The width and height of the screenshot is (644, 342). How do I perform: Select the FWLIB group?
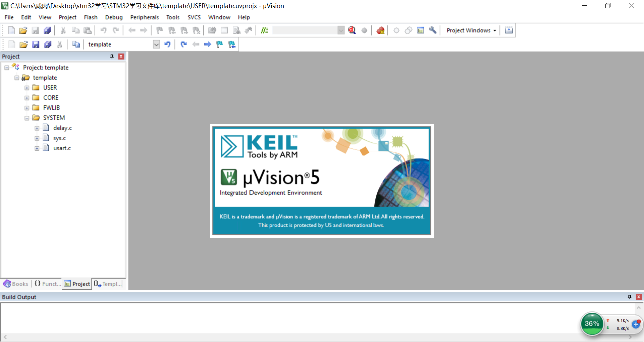pos(51,108)
